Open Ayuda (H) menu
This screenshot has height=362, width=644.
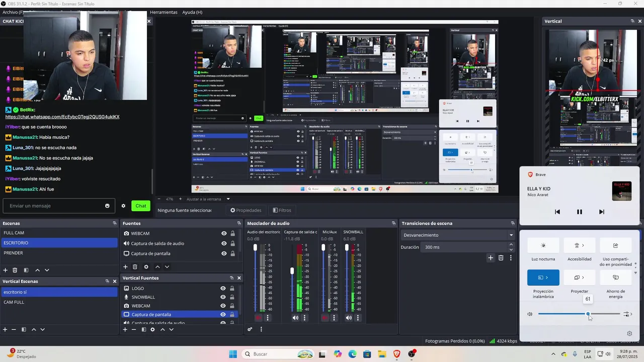click(192, 12)
